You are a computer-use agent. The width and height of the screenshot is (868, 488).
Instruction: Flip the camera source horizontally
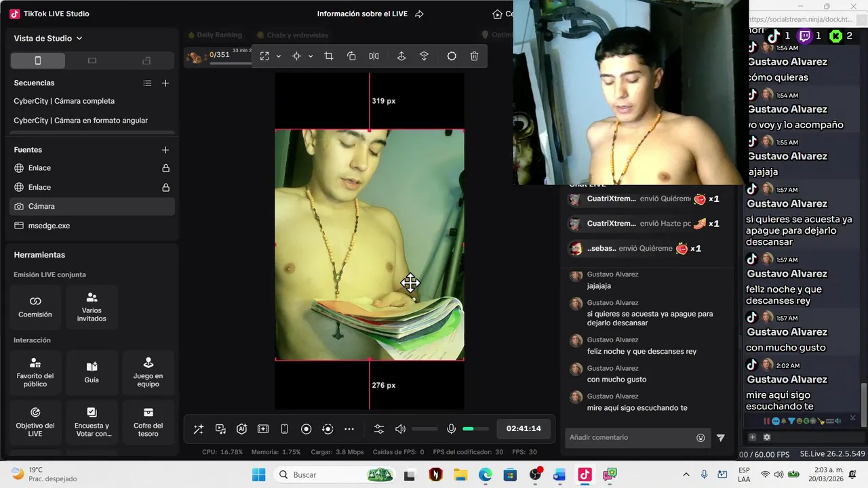click(374, 56)
